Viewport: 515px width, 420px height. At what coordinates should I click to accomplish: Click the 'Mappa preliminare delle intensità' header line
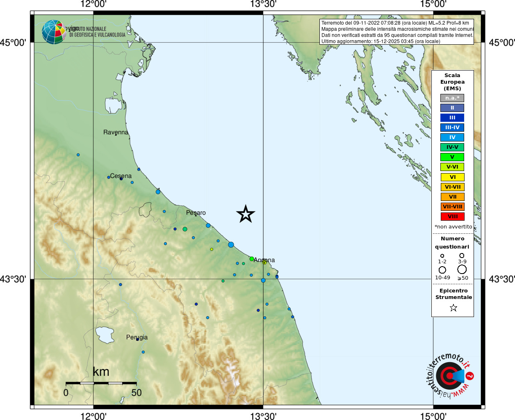tap(397, 29)
